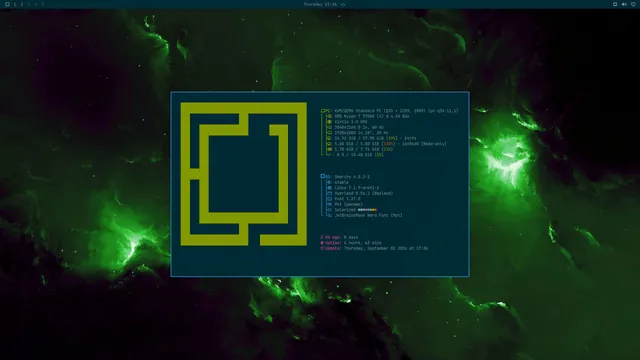Image resolution: width=640 pixels, height=360 pixels.
Task: Click the pink Uptime icon
Action: 322,243
